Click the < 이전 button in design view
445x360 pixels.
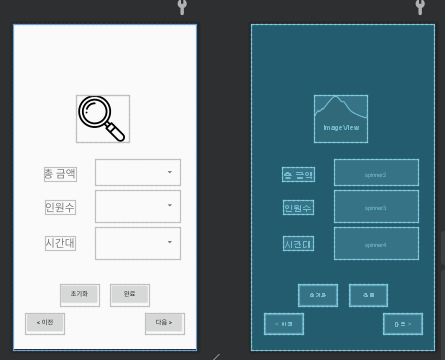(x=45, y=324)
